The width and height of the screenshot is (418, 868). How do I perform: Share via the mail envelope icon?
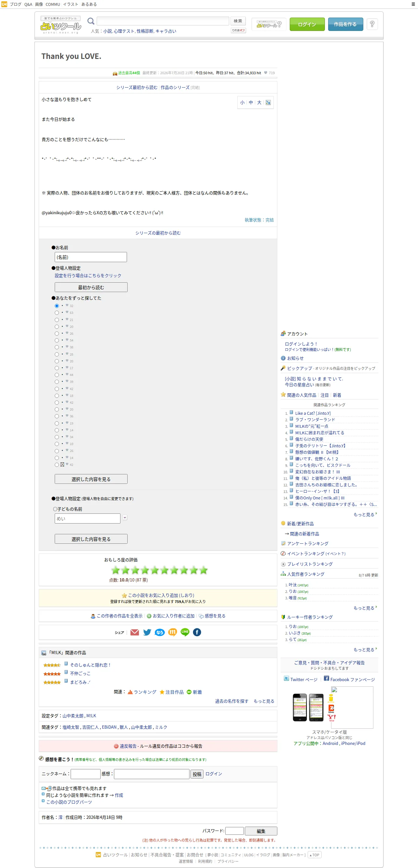coord(134,632)
